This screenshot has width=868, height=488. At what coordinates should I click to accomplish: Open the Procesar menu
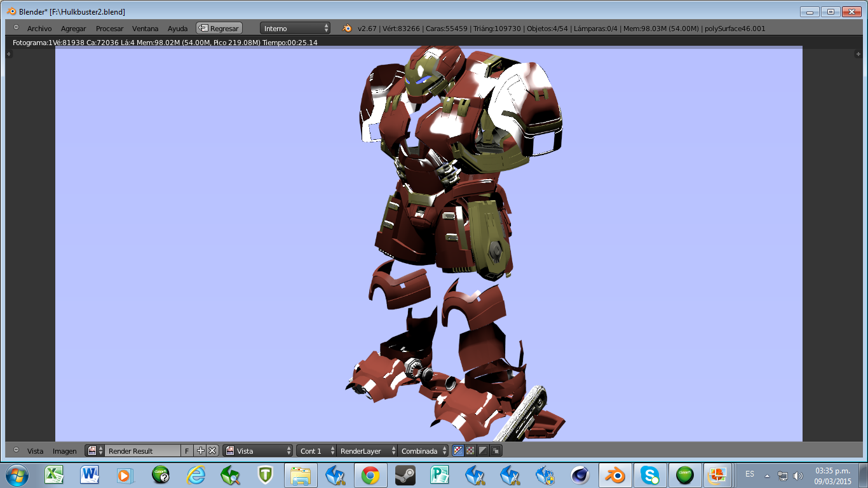click(110, 28)
